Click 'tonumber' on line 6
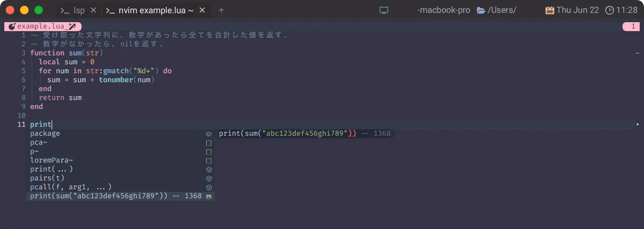Viewport: 644px width, 229px height. coord(116,80)
